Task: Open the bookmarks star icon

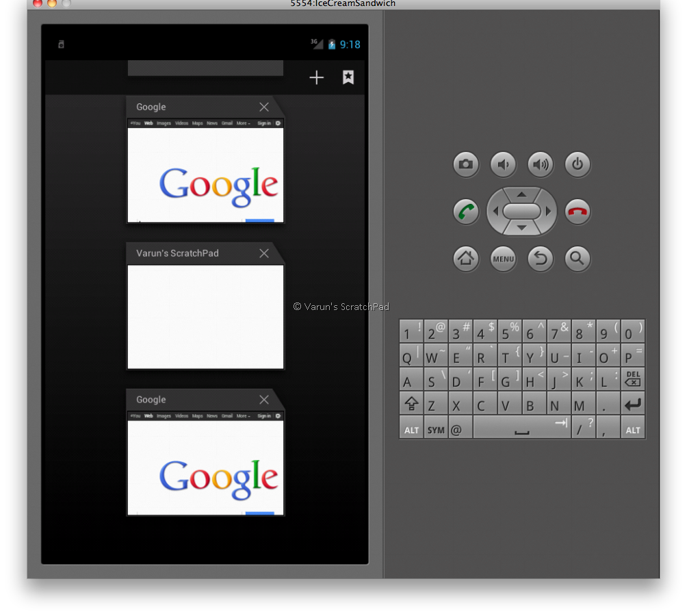Action: (348, 77)
